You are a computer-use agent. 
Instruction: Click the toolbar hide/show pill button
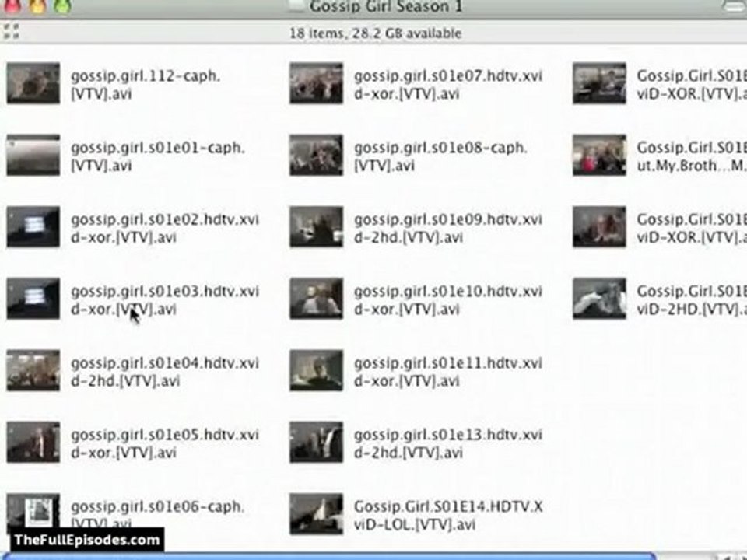734,5
